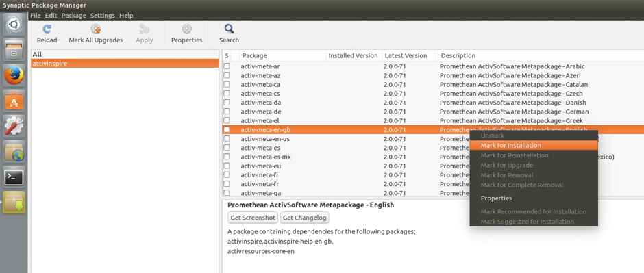Tick the checkbox for activ-meta-ca

226,84
